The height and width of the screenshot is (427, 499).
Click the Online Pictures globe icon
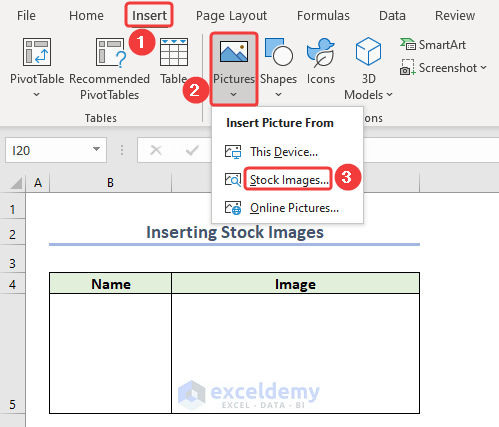tap(233, 208)
